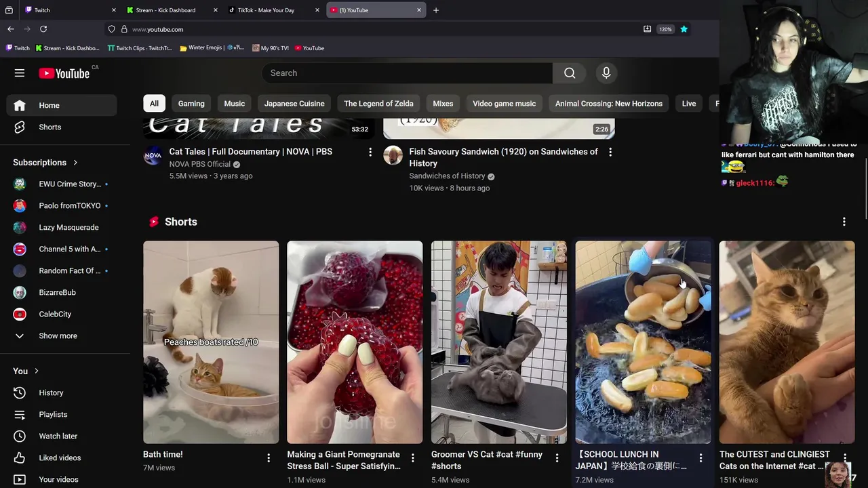Start voice search with microphone icon
Image resolution: width=868 pixels, height=488 pixels.
tap(606, 73)
